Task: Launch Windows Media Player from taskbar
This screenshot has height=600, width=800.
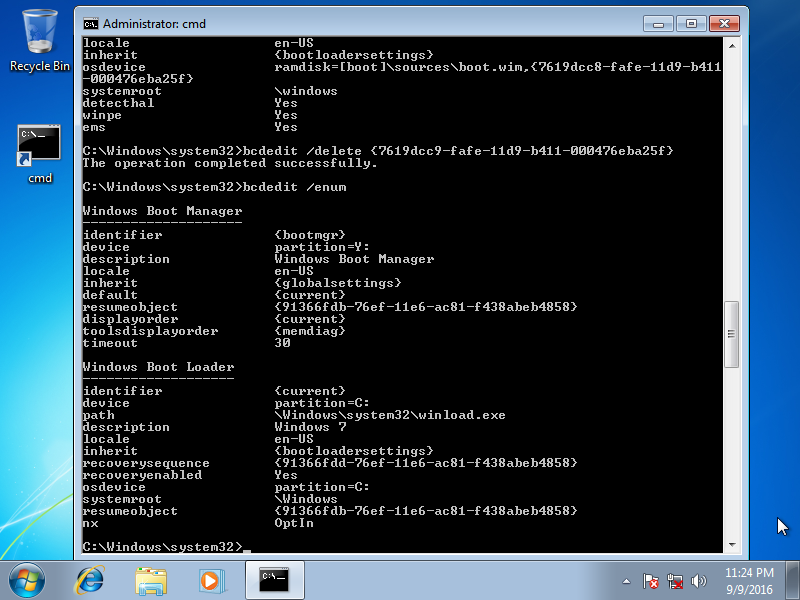Action: coord(210,581)
